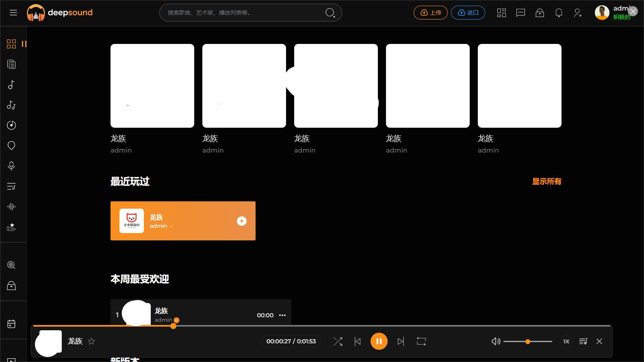Open the single music note sidebar icon
This screenshot has height=362, width=644.
(x=11, y=85)
